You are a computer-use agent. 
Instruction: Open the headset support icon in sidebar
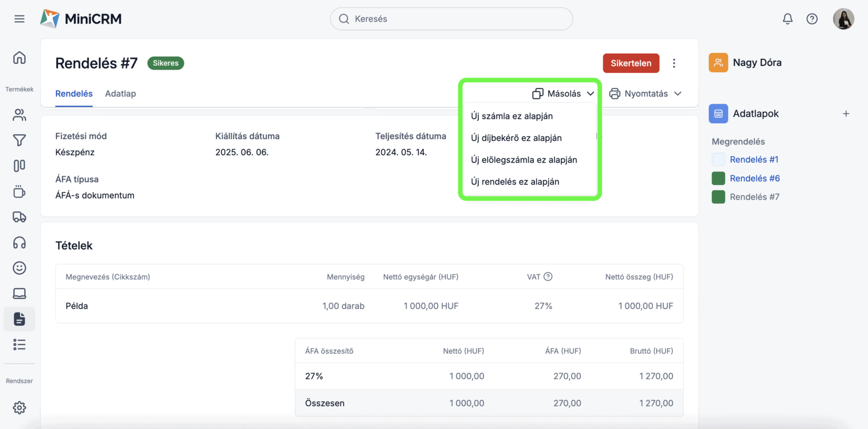[19, 243]
